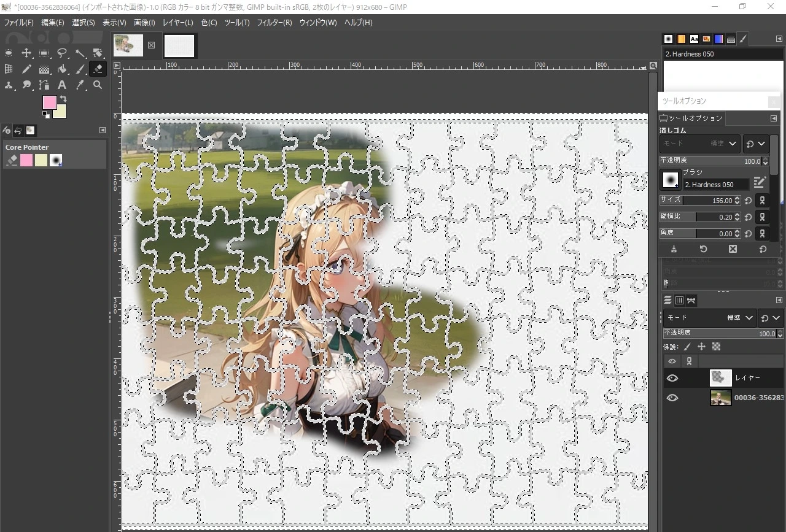Select the Free Select lasso tool

point(62,53)
